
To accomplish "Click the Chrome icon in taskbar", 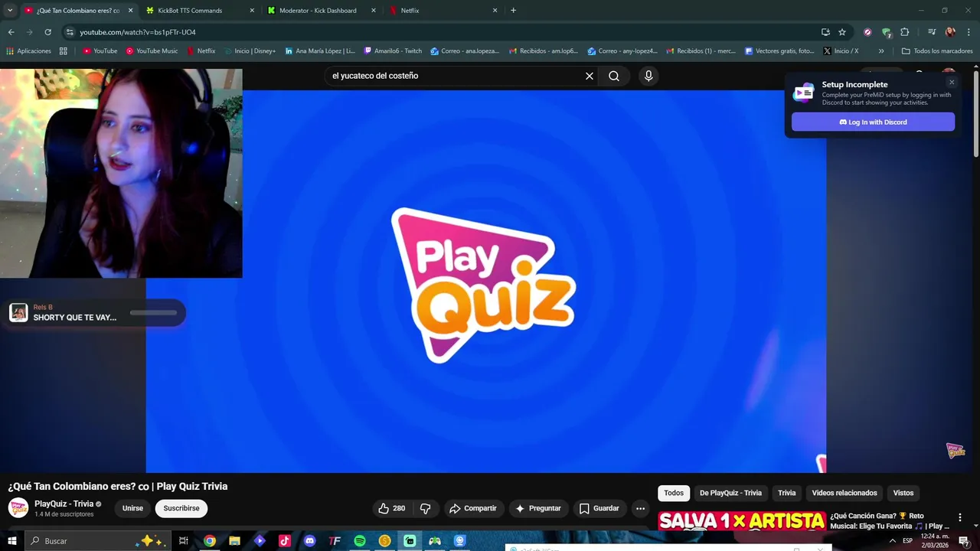I will click(209, 541).
